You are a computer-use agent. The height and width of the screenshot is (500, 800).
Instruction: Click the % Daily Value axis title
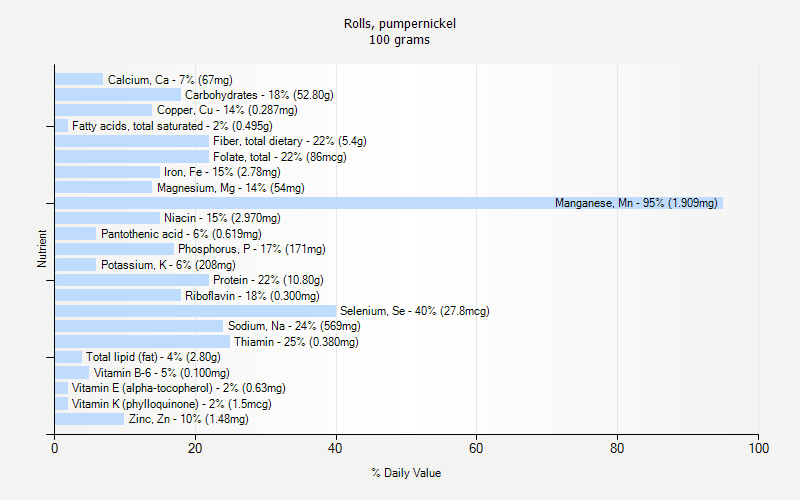[x=406, y=473]
